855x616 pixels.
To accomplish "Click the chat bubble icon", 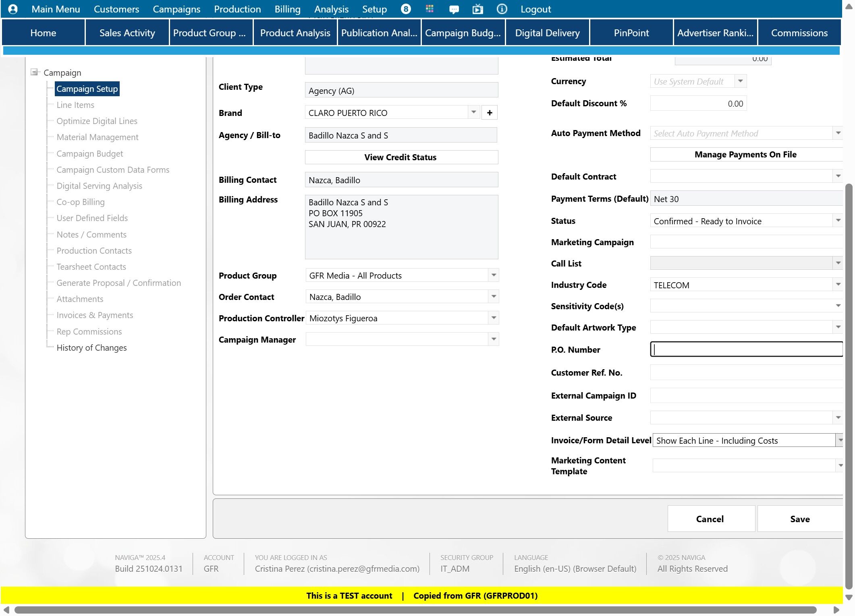I will coord(454,9).
